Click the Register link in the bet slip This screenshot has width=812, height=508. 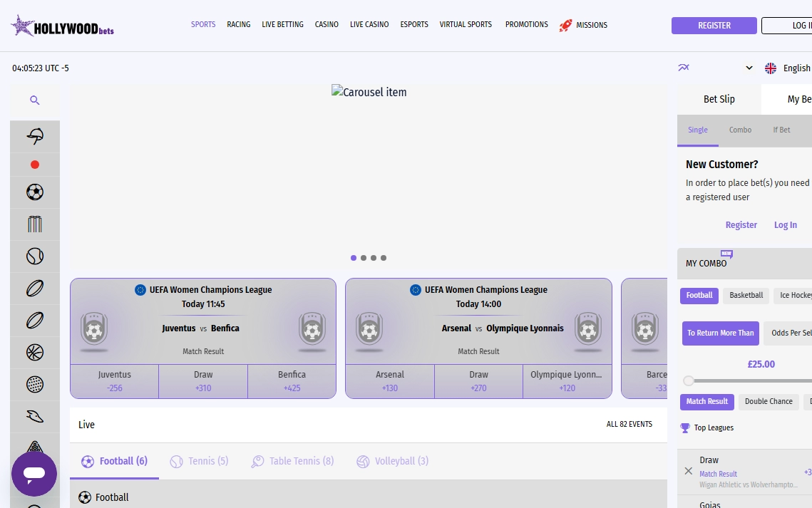tap(741, 225)
